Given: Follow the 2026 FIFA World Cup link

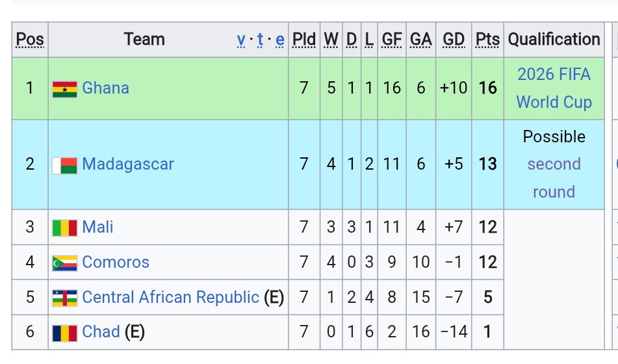Looking at the screenshot, I should click(x=554, y=88).
